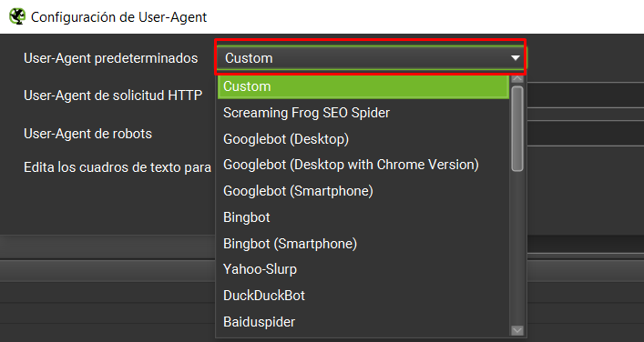Select Googlebot (Desktop) user-agent
The image size is (644, 342).
click(x=363, y=139)
